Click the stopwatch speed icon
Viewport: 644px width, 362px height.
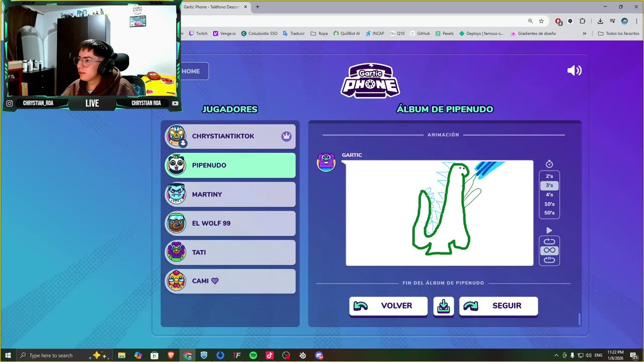[x=549, y=164]
